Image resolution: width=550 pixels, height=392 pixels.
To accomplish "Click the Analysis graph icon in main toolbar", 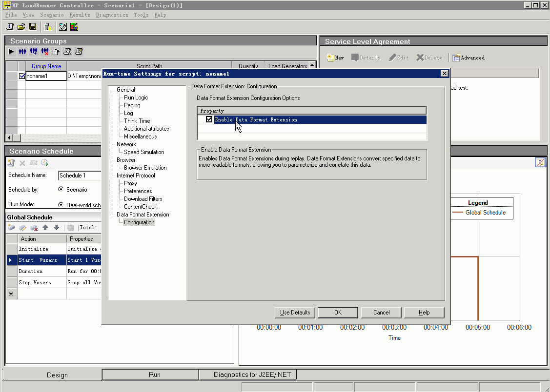I will coord(74,27).
